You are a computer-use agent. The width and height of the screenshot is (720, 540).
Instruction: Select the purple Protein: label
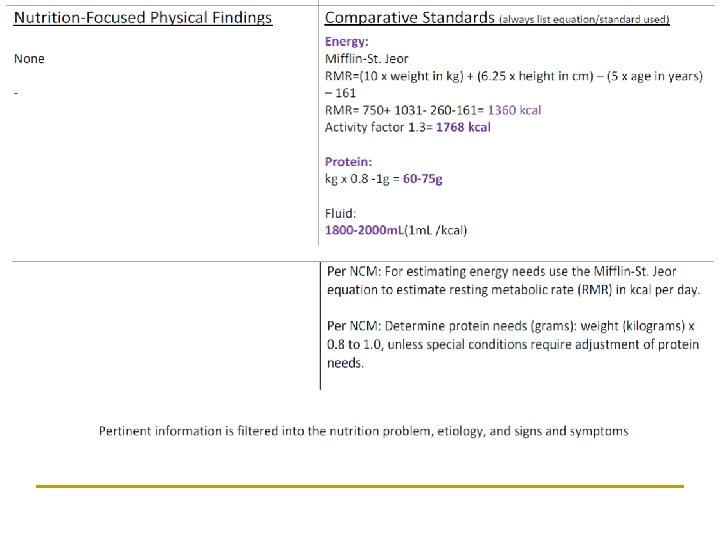pos(348,161)
